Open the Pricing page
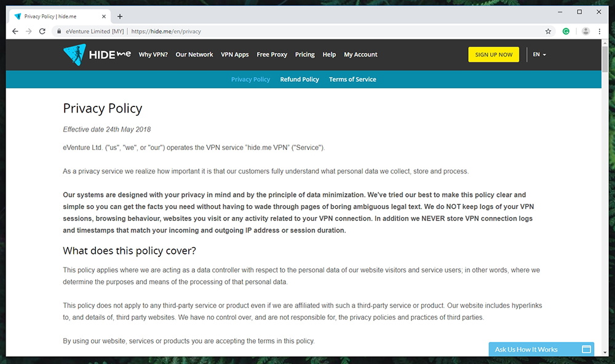 pyautogui.click(x=305, y=55)
